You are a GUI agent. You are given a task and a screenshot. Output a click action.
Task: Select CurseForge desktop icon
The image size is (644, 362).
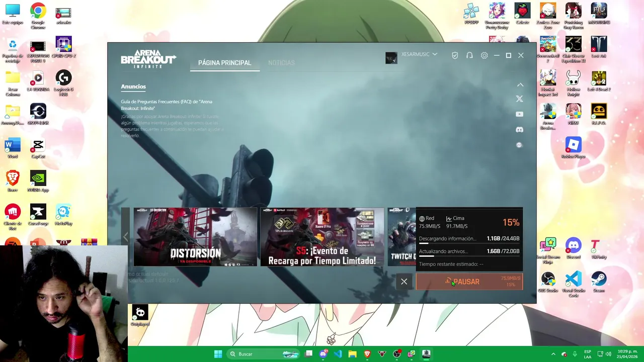coord(38,215)
